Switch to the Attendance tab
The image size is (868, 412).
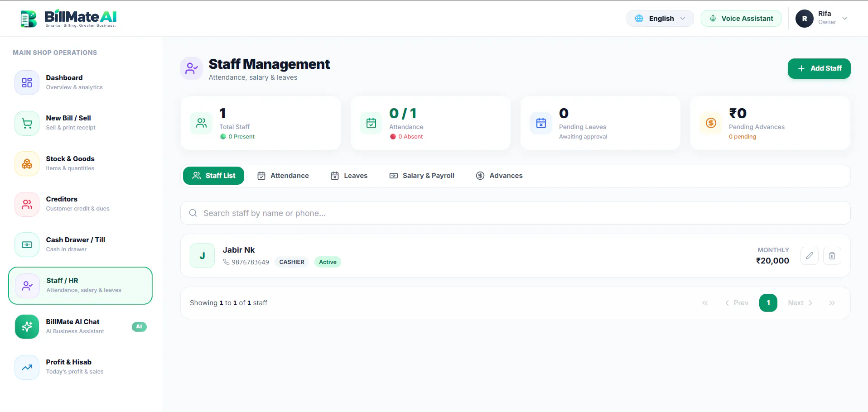point(283,176)
